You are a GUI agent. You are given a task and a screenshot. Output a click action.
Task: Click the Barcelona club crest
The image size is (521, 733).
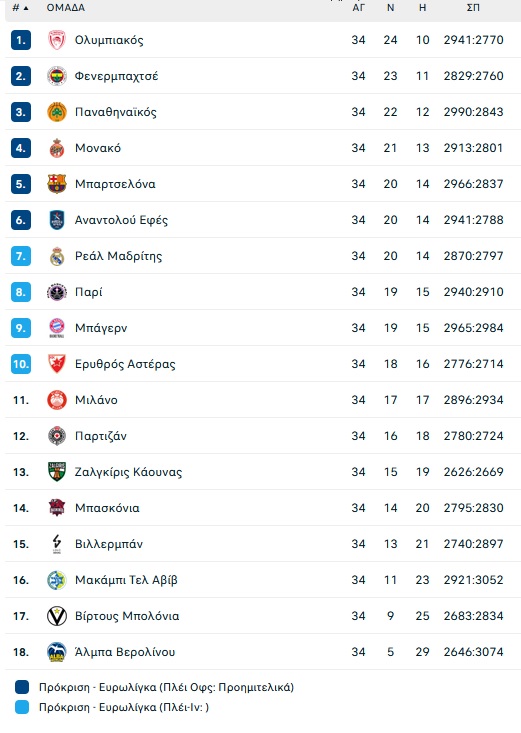pyautogui.click(x=57, y=184)
